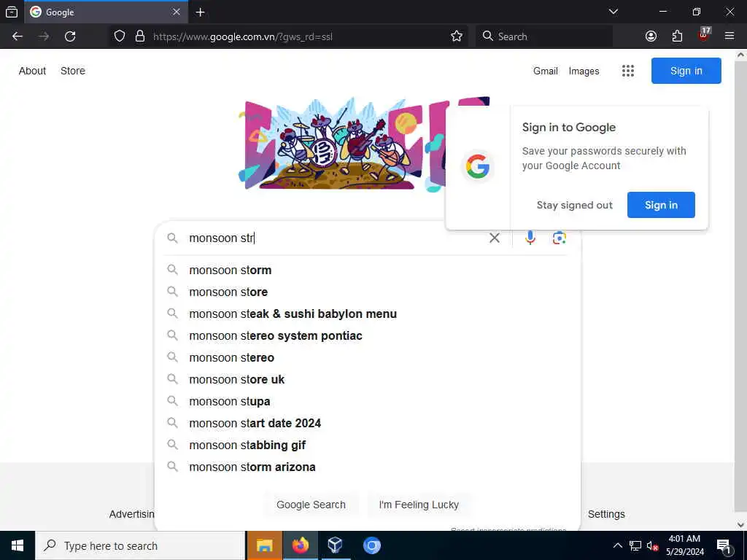Image resolution: width=747 pixels, height=560 pixels.
Task: Open the Images link
Action: coord(584,71)
